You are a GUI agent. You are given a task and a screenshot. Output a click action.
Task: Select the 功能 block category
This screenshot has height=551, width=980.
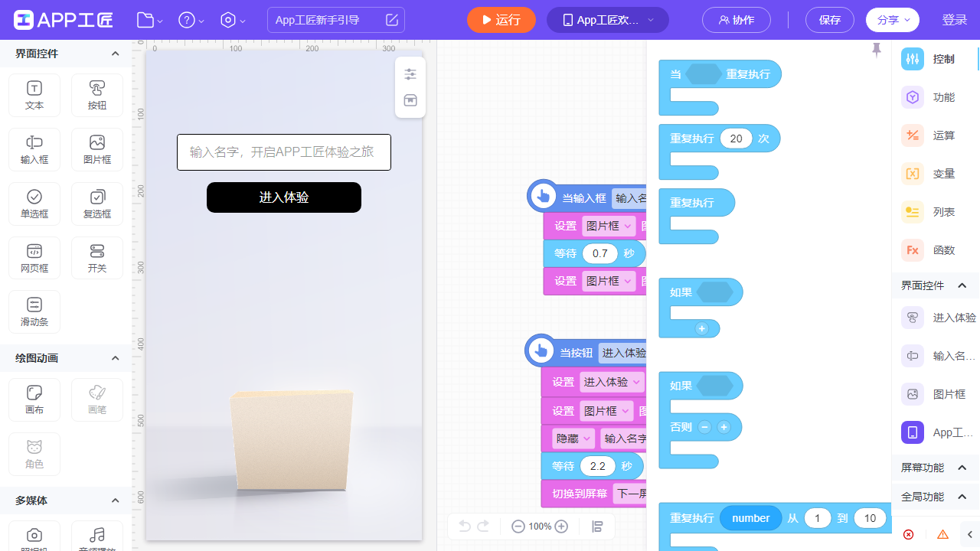tap(936, 97)
